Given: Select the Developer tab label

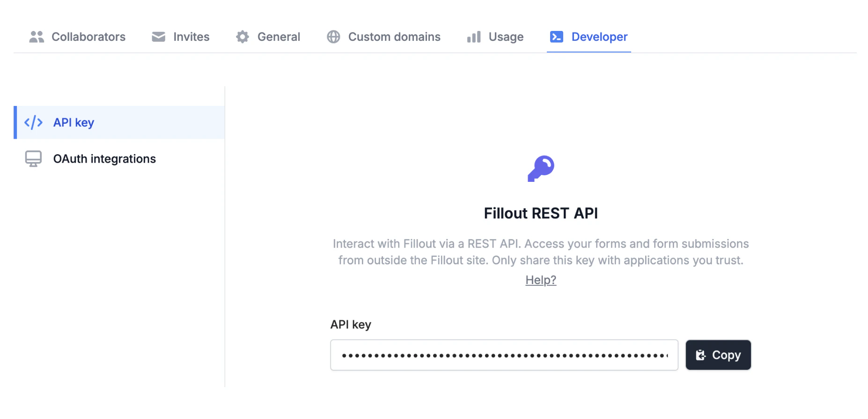Looking at the screenshot, I should point(599,37).
